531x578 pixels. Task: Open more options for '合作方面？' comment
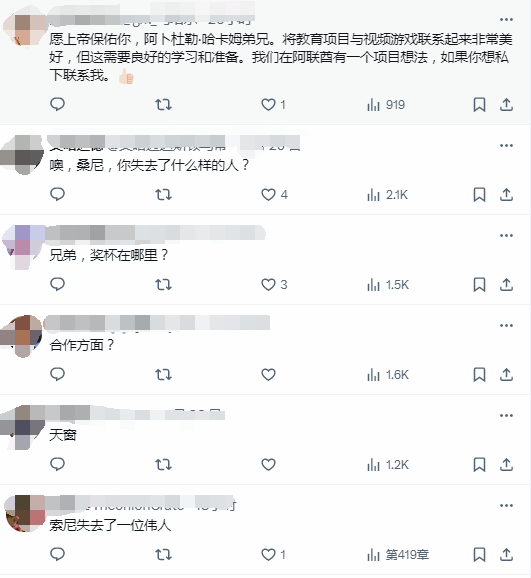pos(506,325)
